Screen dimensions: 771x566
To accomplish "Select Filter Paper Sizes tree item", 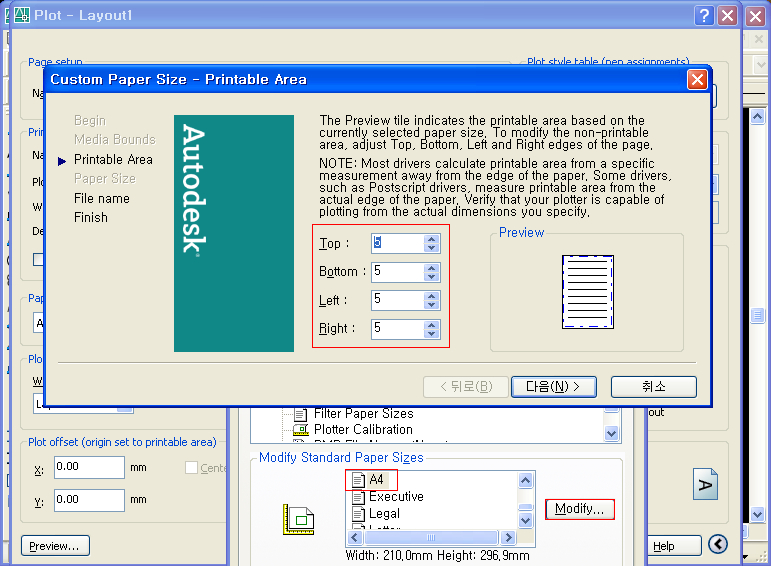I will [x=363, y=414].
